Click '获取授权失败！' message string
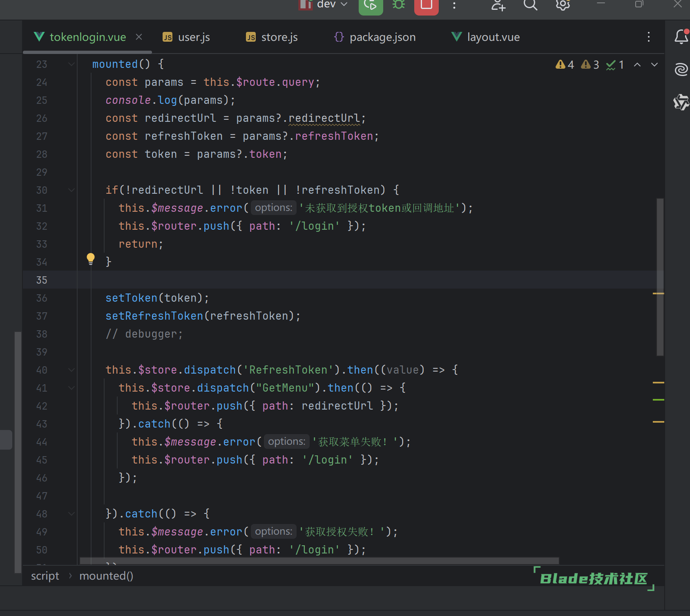The height and width of the screenshot is (616, 690). (342, 532)
